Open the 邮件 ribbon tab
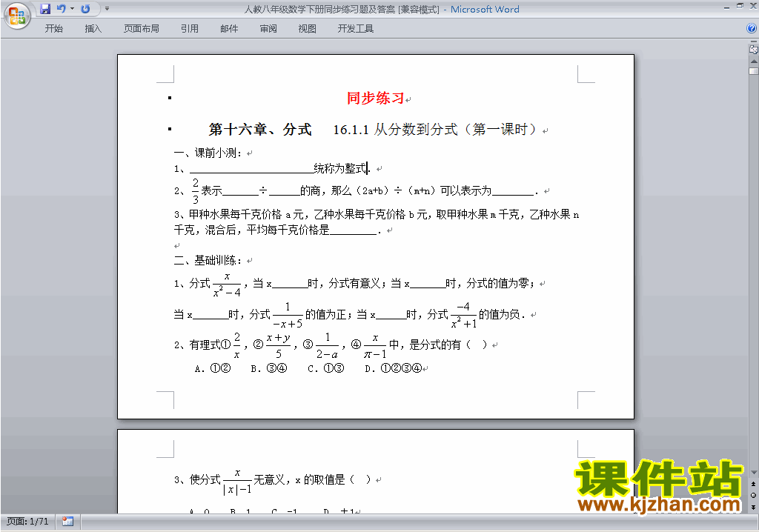The height and width of the screenshot is (532, 759). pyautogui.click(x=229, y=29)
